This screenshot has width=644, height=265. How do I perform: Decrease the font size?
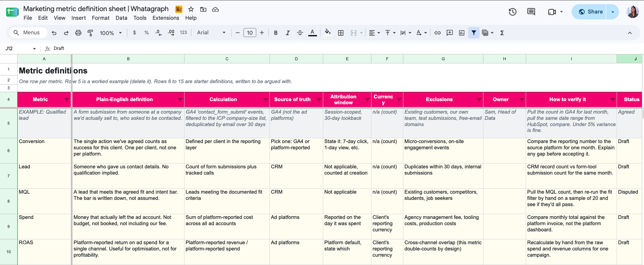[238, 33]
